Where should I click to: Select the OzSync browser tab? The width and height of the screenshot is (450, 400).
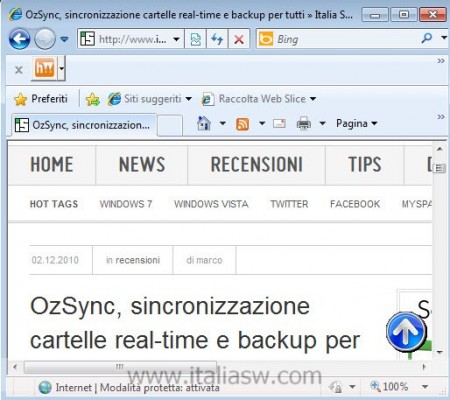[84, 125]
